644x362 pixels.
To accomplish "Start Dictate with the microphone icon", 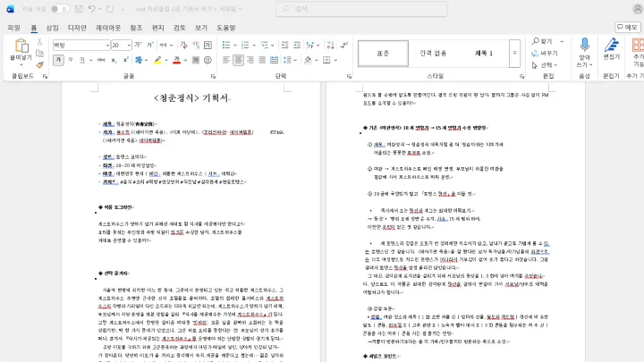I will click(x=584, y=45).
